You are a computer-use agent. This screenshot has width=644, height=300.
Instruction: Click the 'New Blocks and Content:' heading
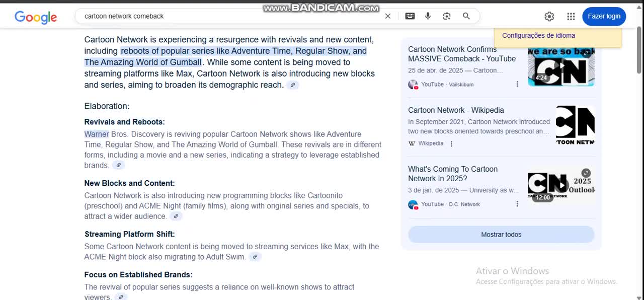129,183
